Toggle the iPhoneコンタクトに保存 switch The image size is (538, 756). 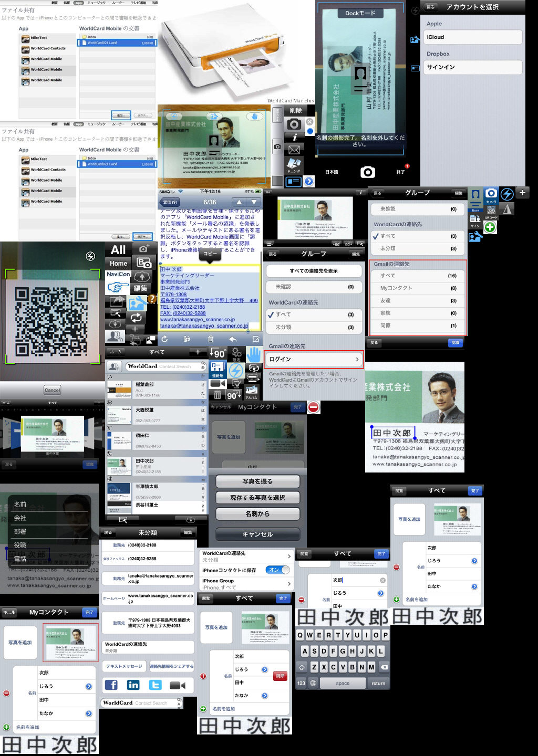[x=277, y=570]
